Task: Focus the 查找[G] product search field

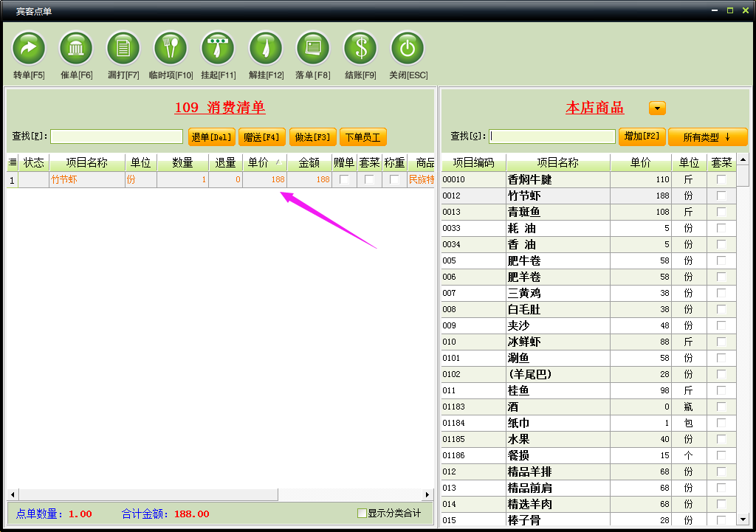Action: [552, 137]
